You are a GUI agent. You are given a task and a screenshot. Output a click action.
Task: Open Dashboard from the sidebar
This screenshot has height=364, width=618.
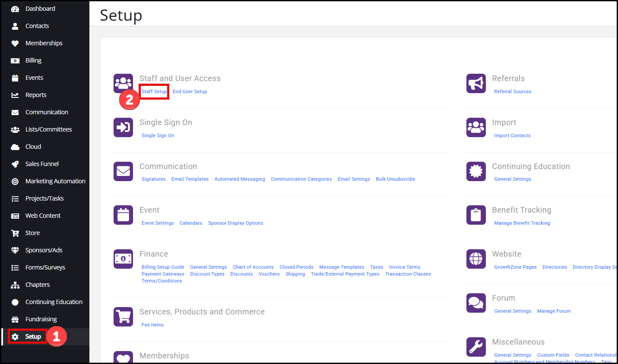(40, 9)
